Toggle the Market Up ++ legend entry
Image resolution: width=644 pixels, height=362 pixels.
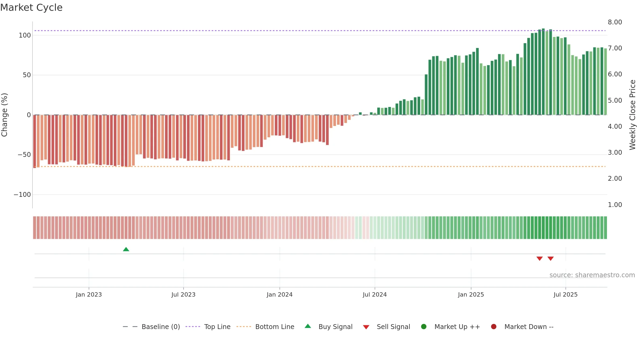(450, 327)
